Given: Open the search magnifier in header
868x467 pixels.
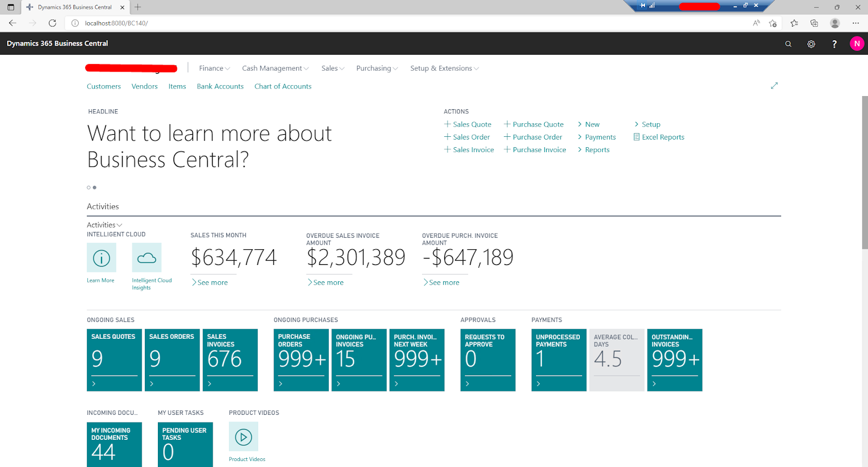Looking at the screenshot, I should (x=788, y=44).
